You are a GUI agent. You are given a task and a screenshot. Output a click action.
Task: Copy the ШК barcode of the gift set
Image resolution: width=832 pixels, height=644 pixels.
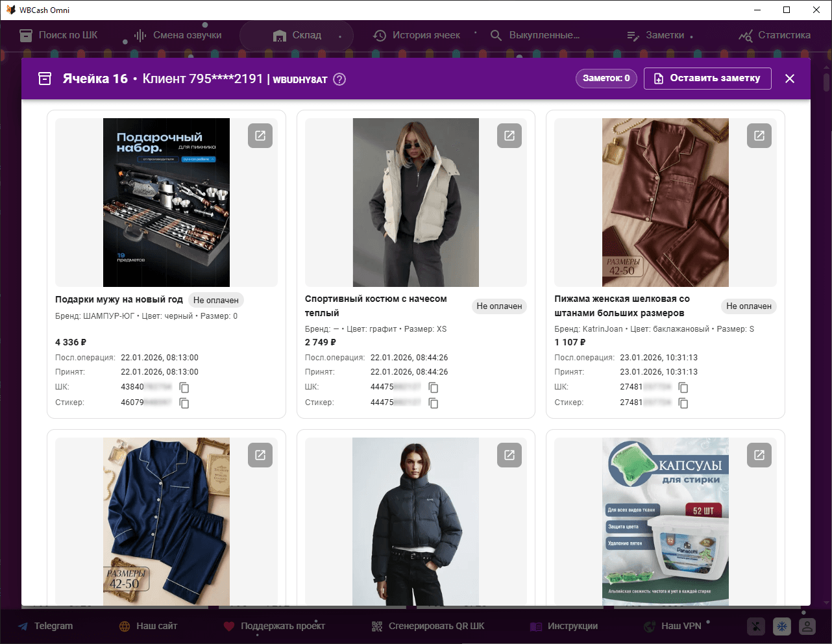(184, 388)
